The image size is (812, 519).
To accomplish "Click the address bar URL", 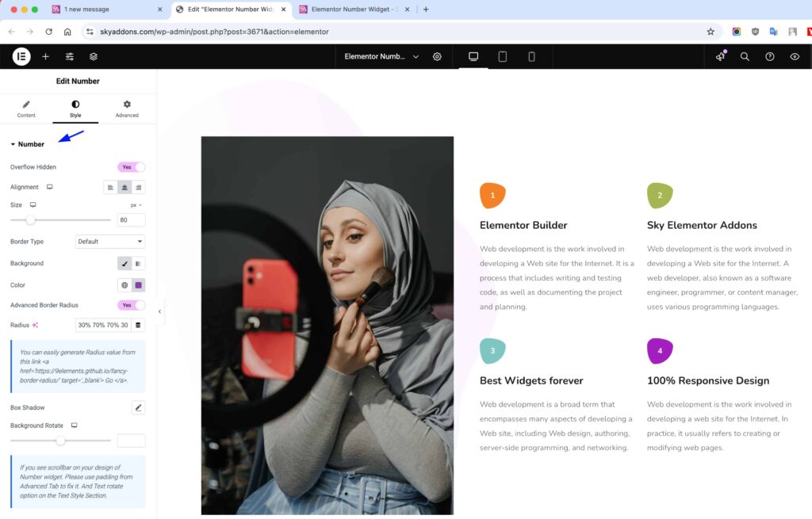I will (214, 32).
